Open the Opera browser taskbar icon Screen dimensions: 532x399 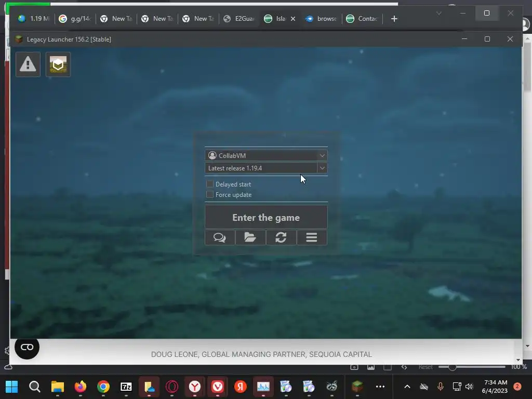[x=171, y=387]
